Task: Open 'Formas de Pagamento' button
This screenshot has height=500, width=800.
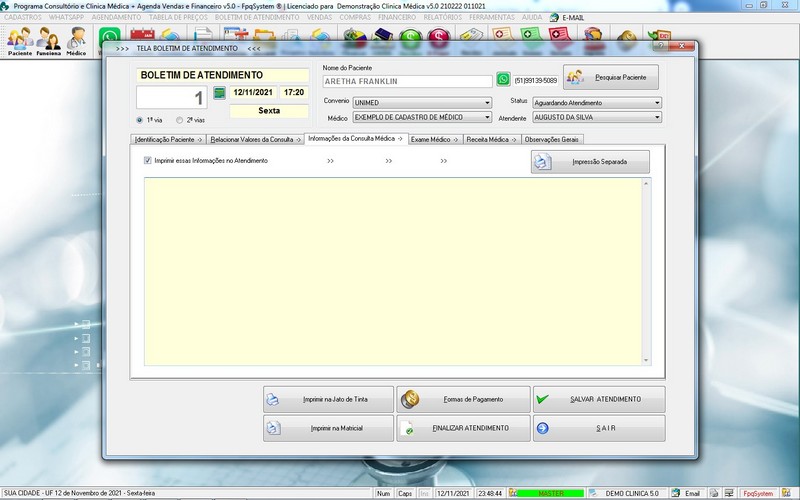Action: click(463, 399)
